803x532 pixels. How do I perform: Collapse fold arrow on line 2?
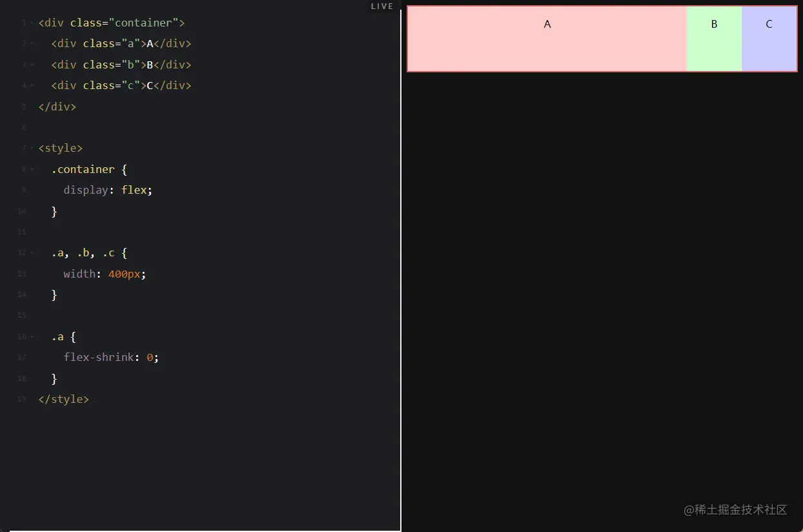coord(32,44)
